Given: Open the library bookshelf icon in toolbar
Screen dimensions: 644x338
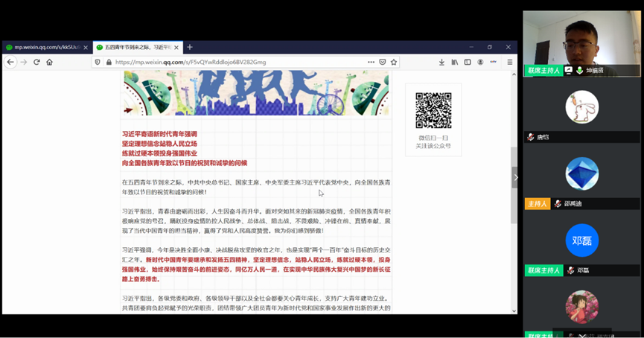Looking at the screenshot, I should pyautogui.click(x=455, y=63).
